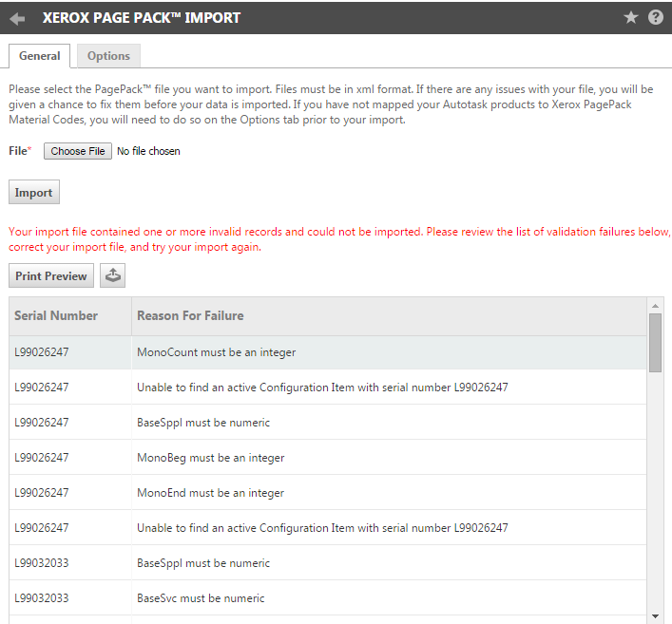672x624 pixels.
Task: Open Print Preview
Action: click(x=51, y=275)
